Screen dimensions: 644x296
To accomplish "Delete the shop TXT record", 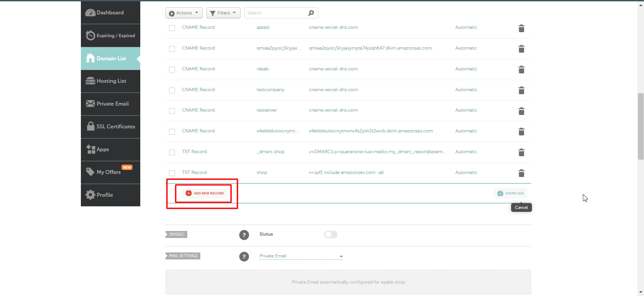I will pyautogui.click(x=521, y=173).
